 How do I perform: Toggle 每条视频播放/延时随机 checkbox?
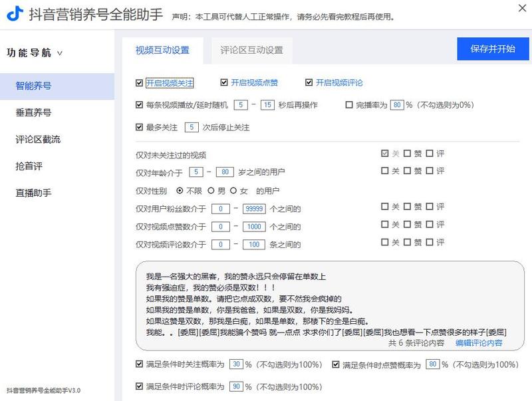click(139, 105)
